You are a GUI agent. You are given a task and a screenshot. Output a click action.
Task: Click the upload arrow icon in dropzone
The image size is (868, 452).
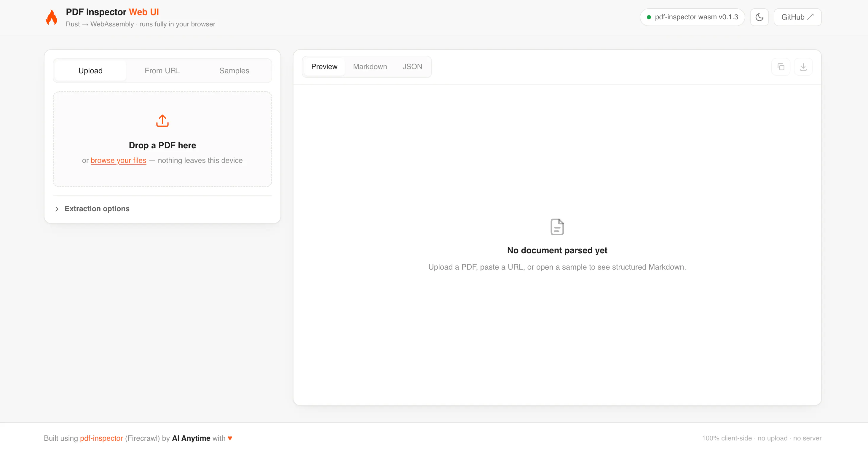(x=162, y=121)
